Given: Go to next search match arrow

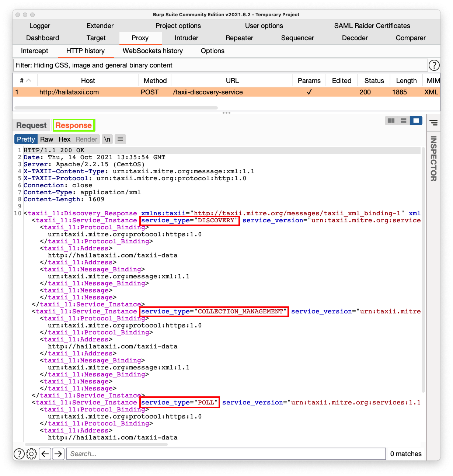Looking at the screenshot, I should 58,454.
